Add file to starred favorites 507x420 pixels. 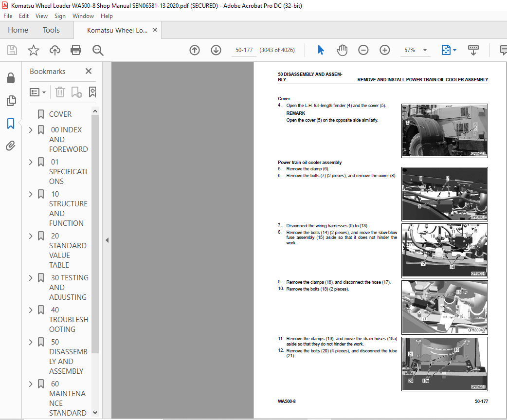(x=33, y=50)
